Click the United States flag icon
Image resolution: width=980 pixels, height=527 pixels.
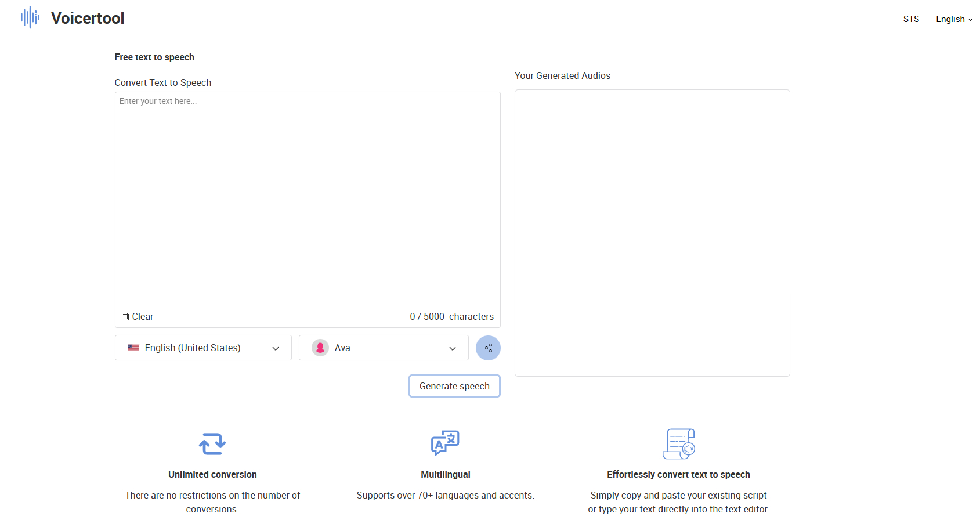point(133,348)
